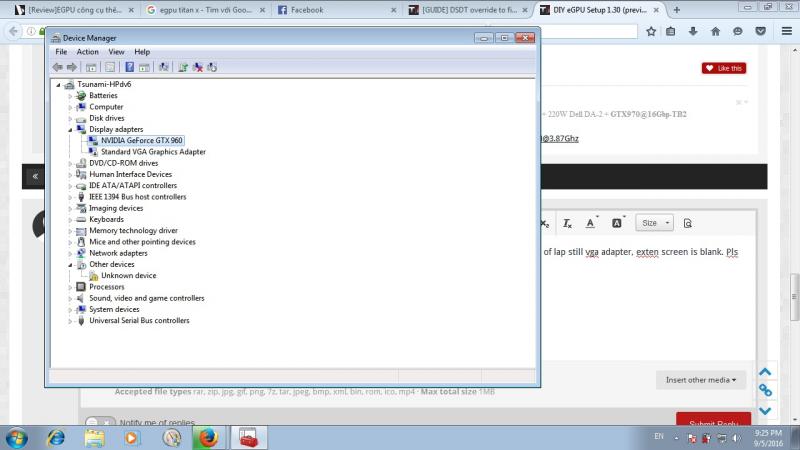Select NVIDIA GeForce GTX 960 device
Image resolution: width=800 pixels, height=450 pixels.
point(141,140)
